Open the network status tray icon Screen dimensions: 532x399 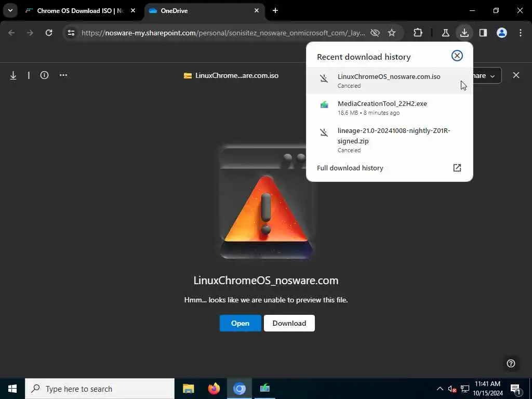coord(465,389)
